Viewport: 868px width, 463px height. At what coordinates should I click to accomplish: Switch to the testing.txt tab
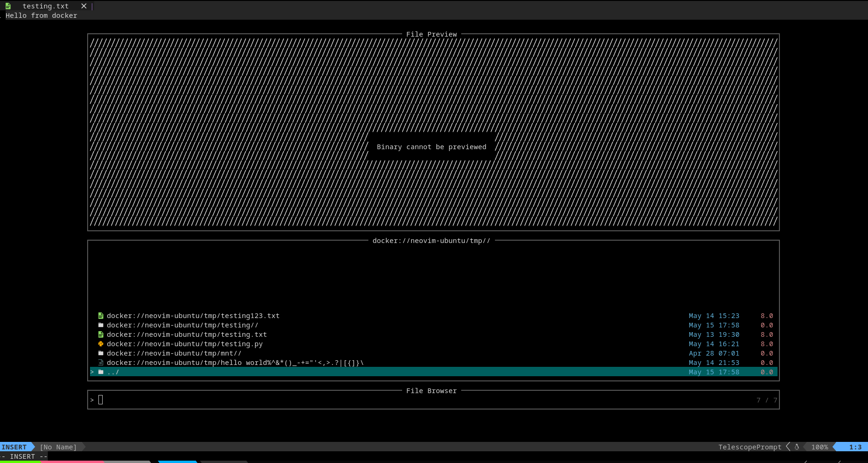click(x=46, y=6)
